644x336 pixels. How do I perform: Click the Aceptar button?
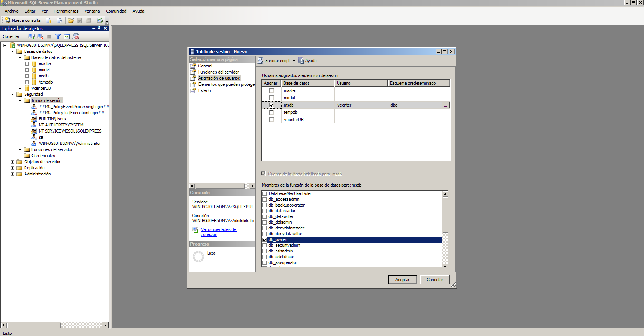click(402, 280)
